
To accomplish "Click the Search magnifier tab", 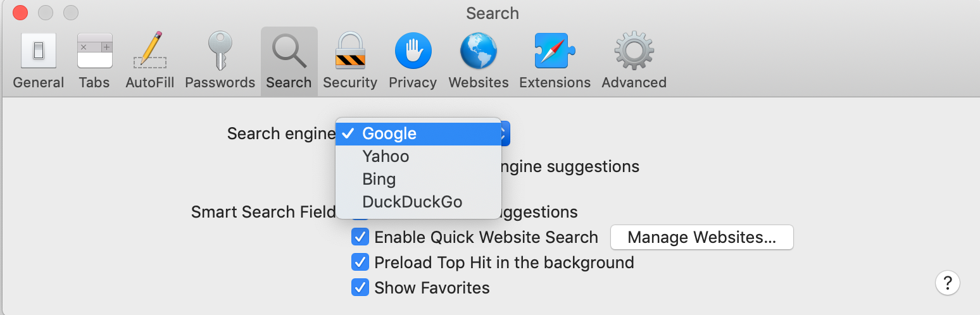I will [289, 61].
